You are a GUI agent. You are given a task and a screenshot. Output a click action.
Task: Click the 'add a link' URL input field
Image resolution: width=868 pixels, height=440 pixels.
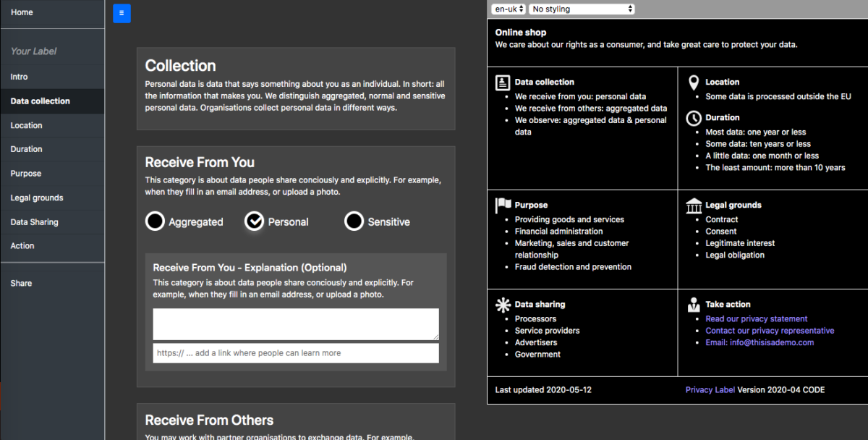click(x=296, y=353)
